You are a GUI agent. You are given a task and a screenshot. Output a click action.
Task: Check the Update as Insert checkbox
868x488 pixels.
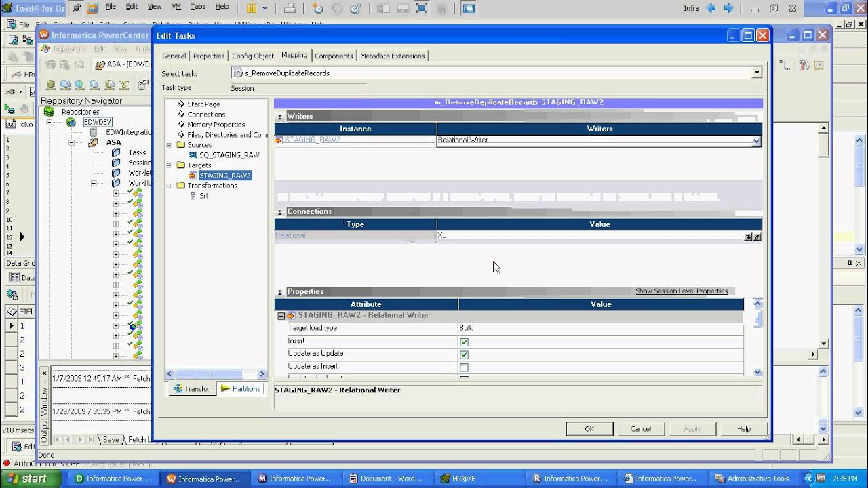click(x=464, y=367)
